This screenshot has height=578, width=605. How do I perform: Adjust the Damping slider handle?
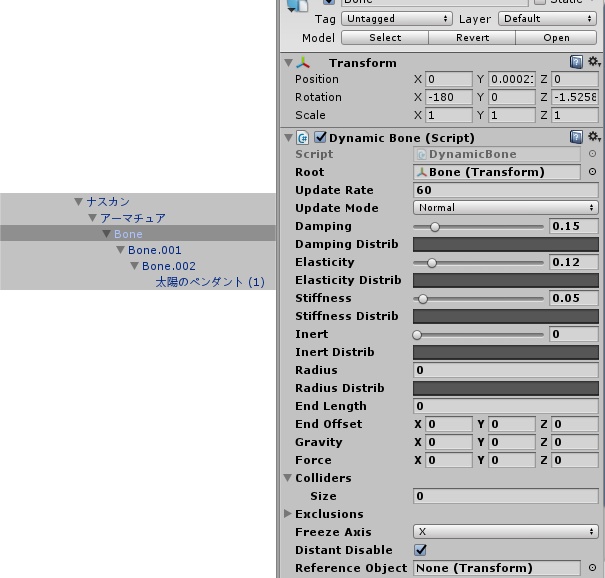tap(435, 227)
